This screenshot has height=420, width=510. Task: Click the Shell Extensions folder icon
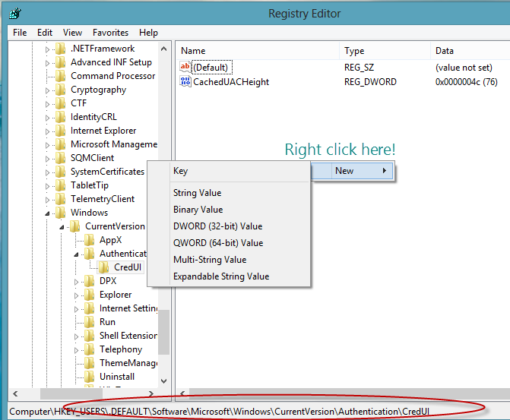89,336
